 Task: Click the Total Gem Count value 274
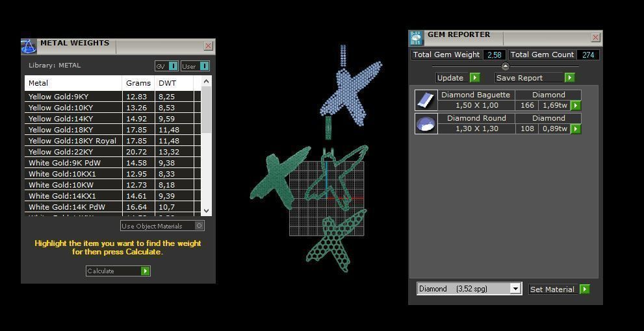(588, 55)
